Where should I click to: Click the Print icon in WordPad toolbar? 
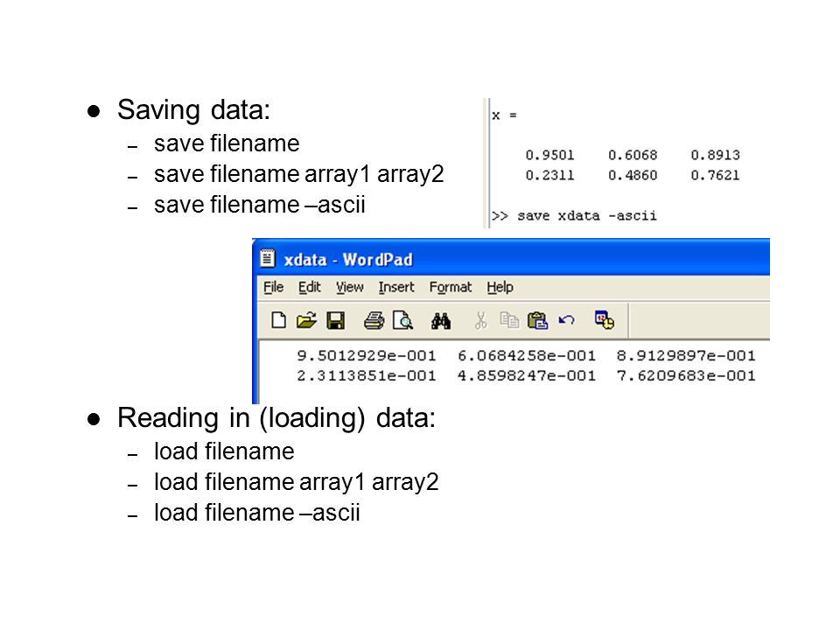click(374, 320)
